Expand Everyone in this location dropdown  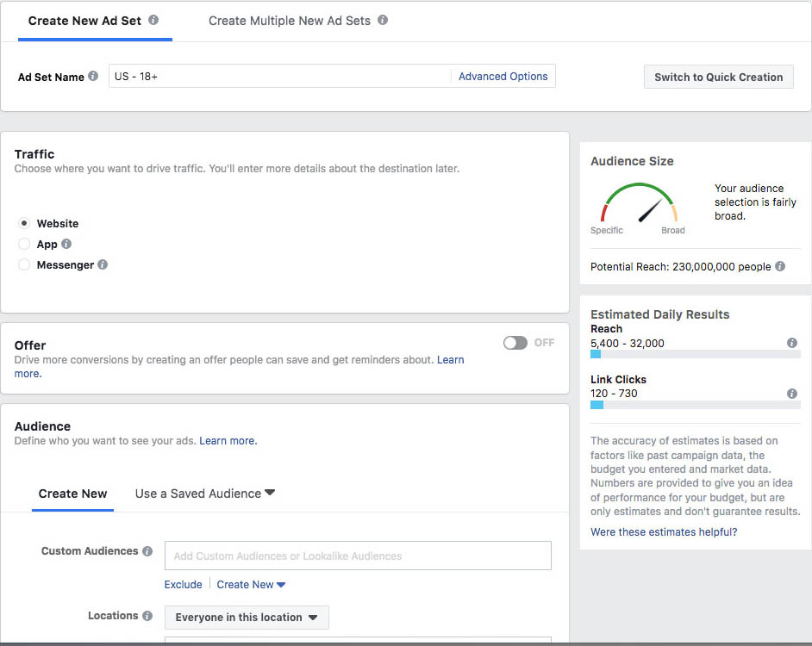247,618
